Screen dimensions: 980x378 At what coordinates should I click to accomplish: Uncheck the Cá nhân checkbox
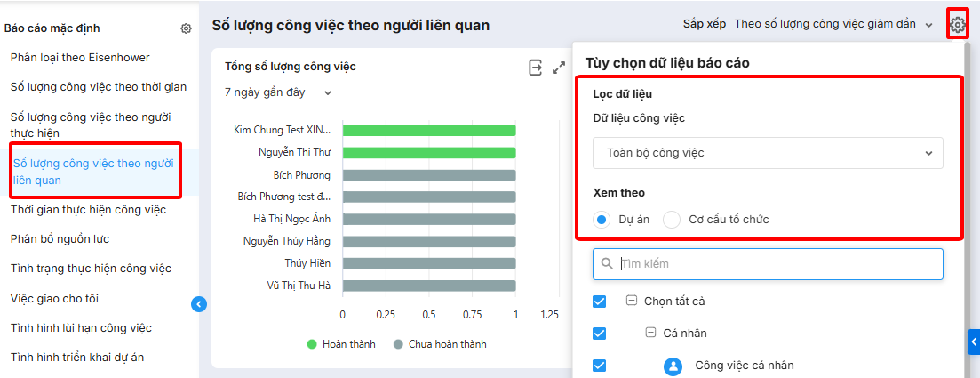pos(600,334)
